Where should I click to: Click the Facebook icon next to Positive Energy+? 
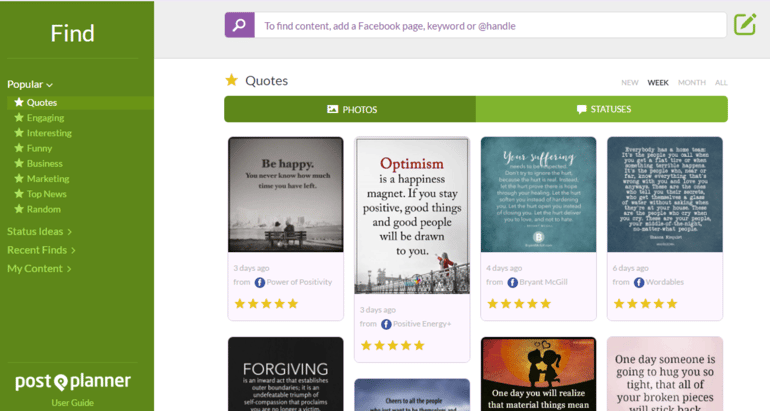[x=386, y=324]
